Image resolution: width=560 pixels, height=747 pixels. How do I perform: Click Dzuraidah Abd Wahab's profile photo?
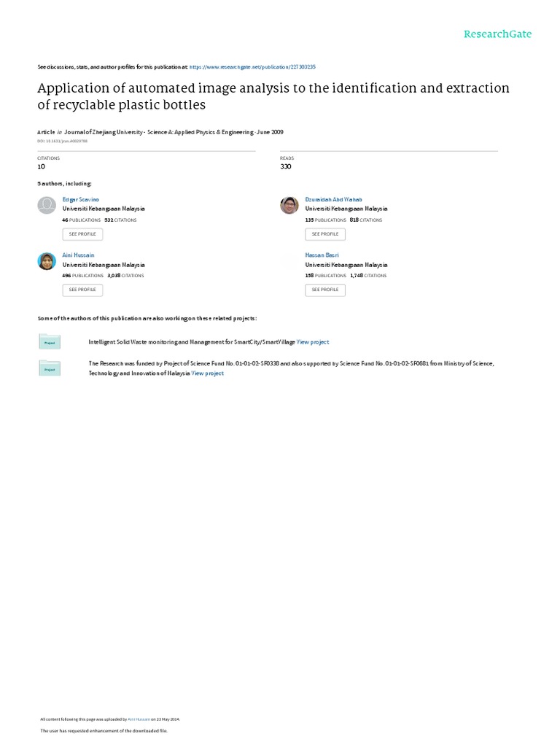tap(289, 206)
